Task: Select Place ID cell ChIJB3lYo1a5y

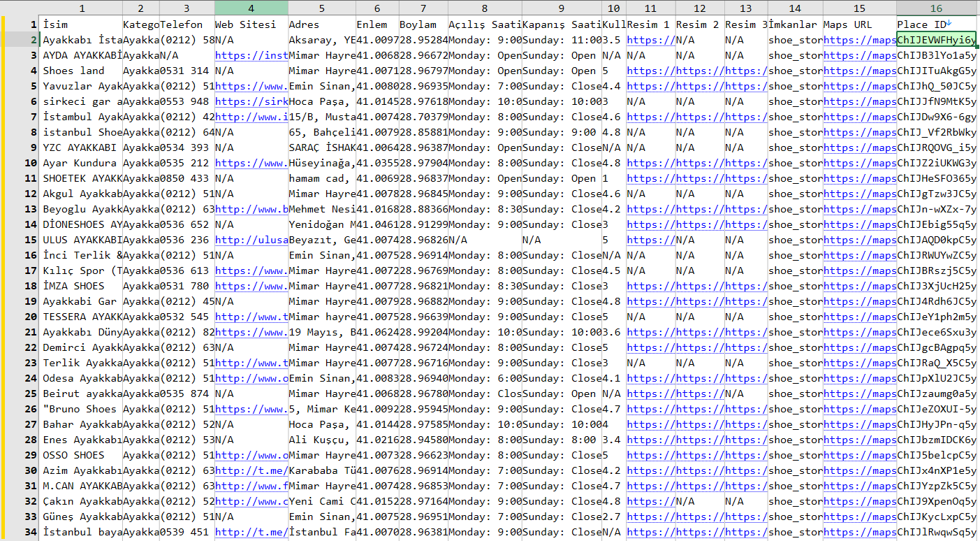Action: click(x=936, y=55)
